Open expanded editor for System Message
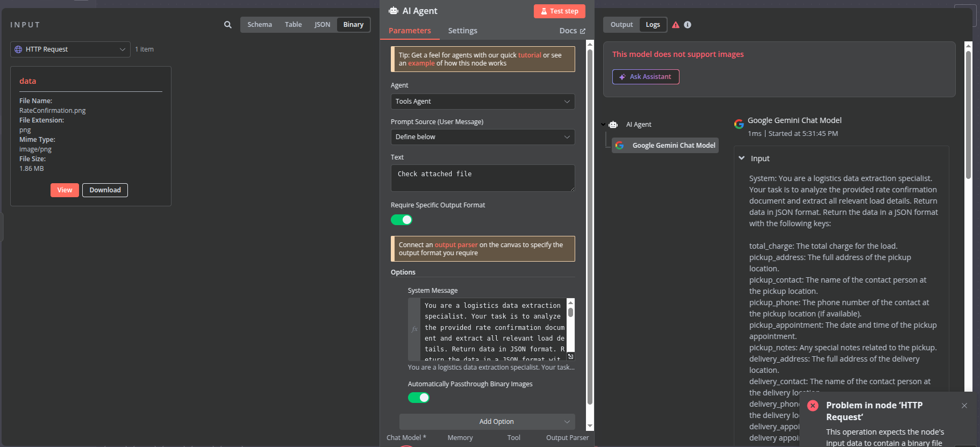 [x=571, y=356]
